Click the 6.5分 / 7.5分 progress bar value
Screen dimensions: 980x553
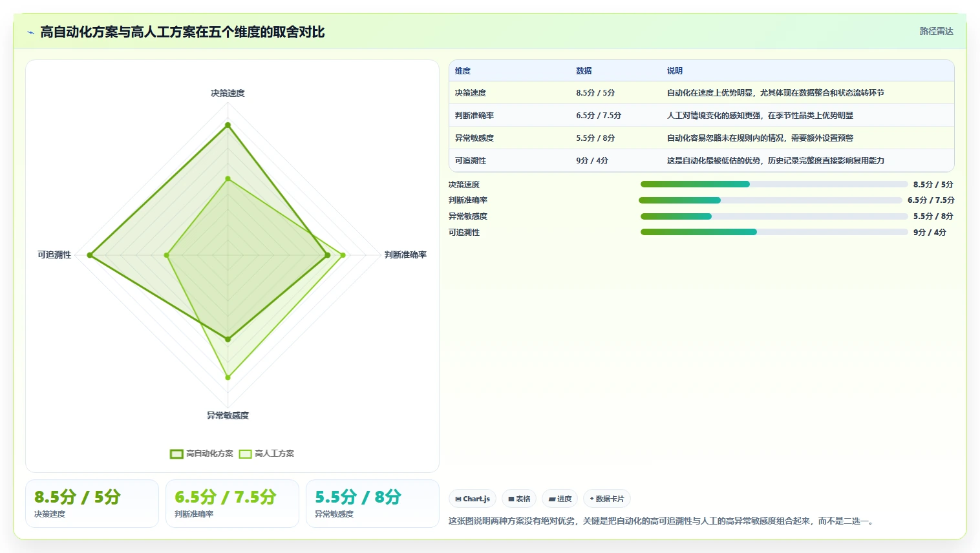tap(931, 200)
